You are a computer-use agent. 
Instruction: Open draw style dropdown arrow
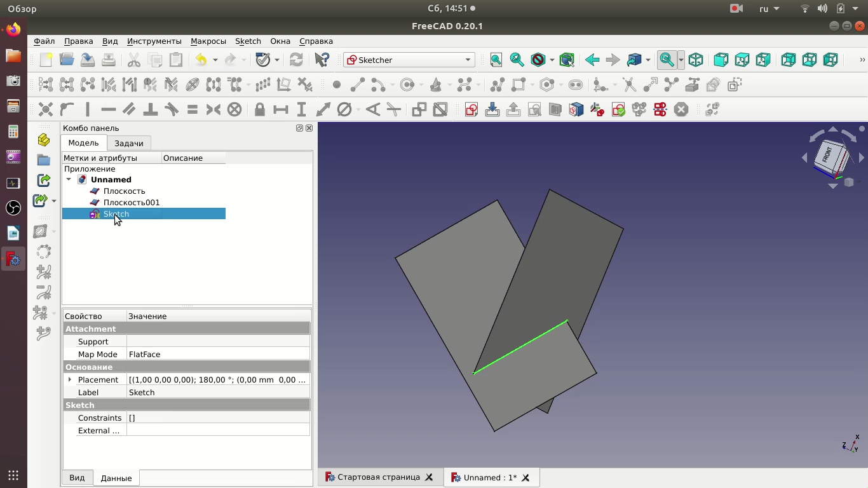point(552,60)
